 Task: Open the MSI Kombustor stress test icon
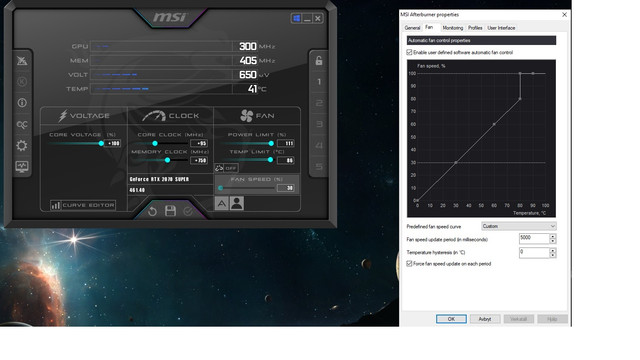click(x=22, y=61)
